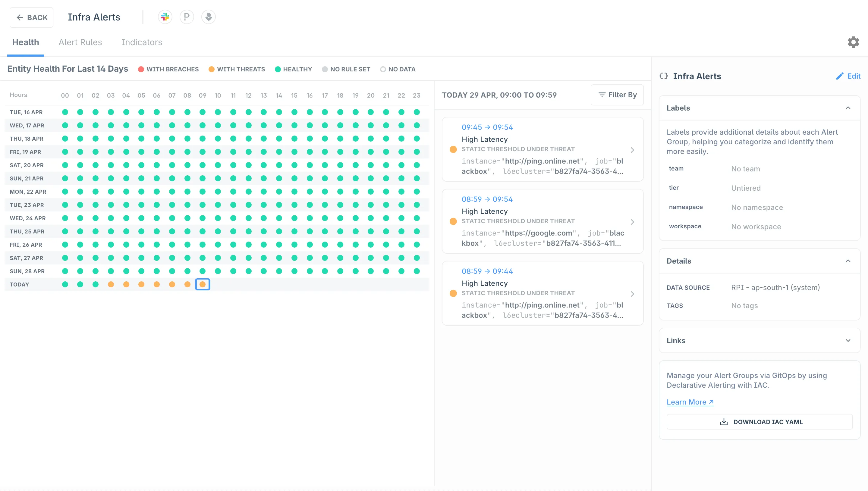868x491 pixels.
Task: Open the Filter By control
Action: click(617, 95)
